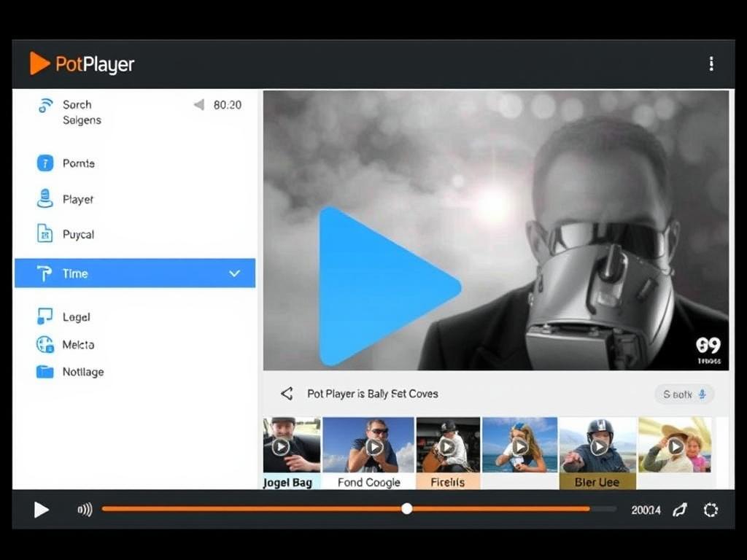Click the speaker icon beside 80:20

tap(199, 105)
